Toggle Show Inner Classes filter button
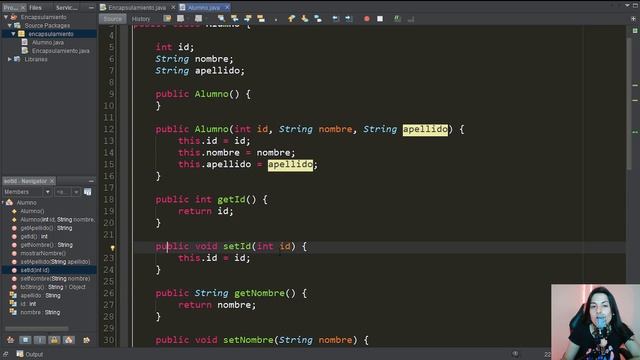 69,340
